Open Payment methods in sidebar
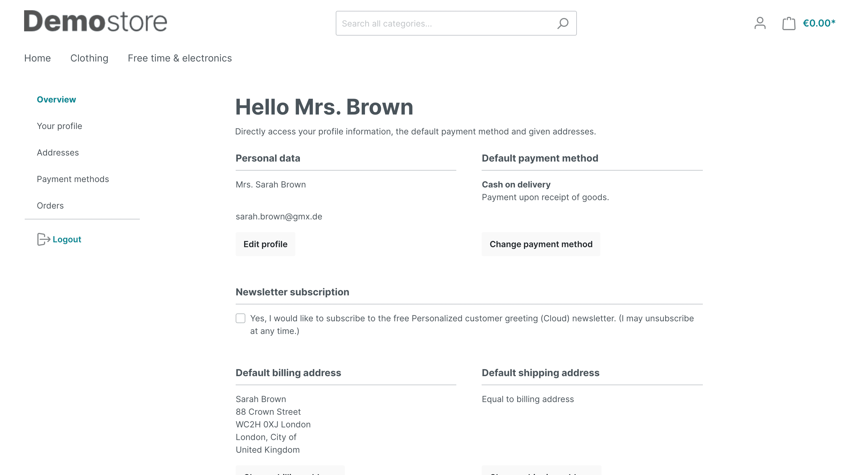 (73, 179)
